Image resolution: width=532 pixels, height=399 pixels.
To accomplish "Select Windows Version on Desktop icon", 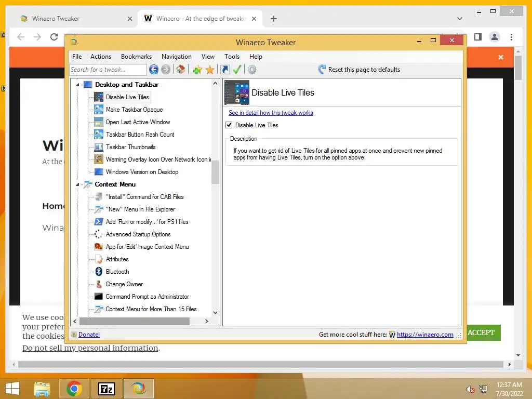I will (x=99, y=171).
